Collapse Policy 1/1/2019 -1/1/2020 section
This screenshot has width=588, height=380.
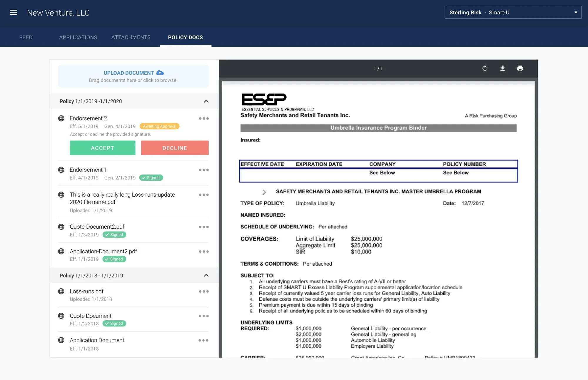(x=206, y=101)
